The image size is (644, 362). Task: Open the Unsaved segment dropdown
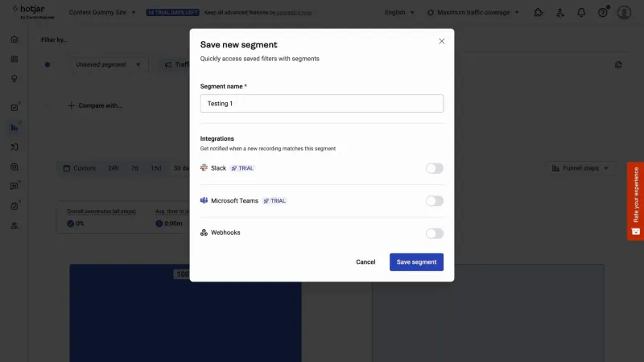pyautogui.click(x=108, y=64)
